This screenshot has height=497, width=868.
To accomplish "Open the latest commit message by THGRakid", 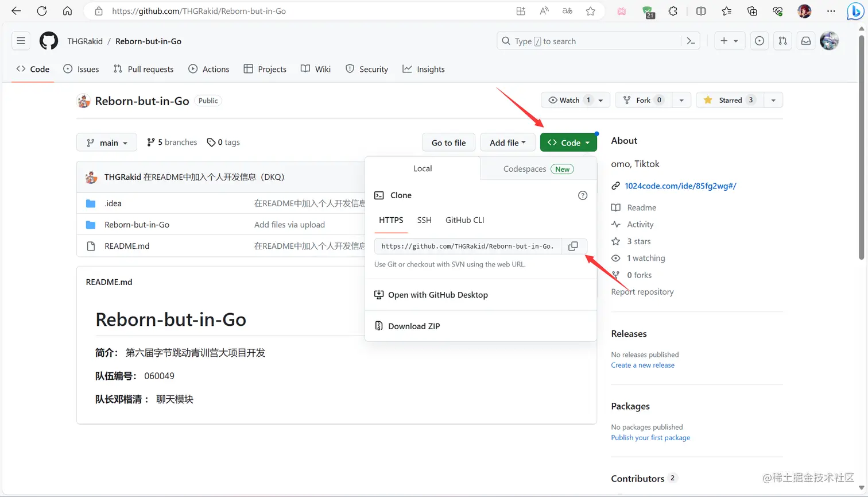I will click(x=214, y=177).
